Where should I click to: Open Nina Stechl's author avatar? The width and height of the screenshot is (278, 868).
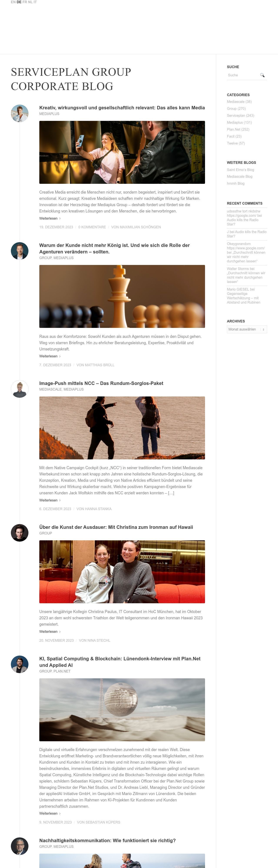click(x=20, y=533)
